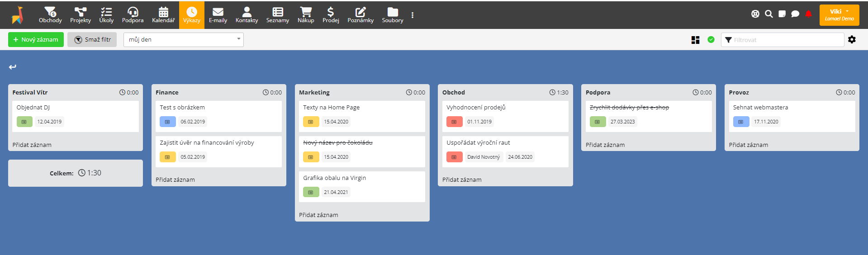Add a record under Provoz
This screenshot has height=255, width=868.
(749, 145)
